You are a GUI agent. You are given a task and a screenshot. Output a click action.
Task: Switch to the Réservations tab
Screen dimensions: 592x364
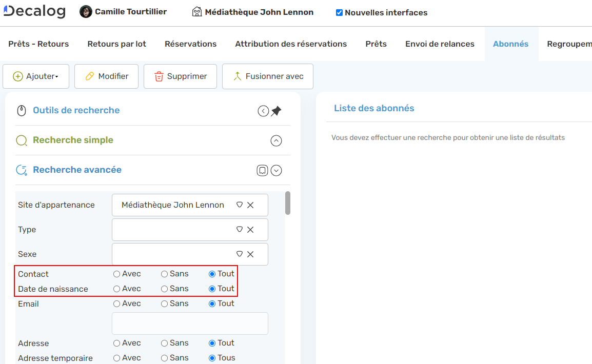tap(190, 44)
